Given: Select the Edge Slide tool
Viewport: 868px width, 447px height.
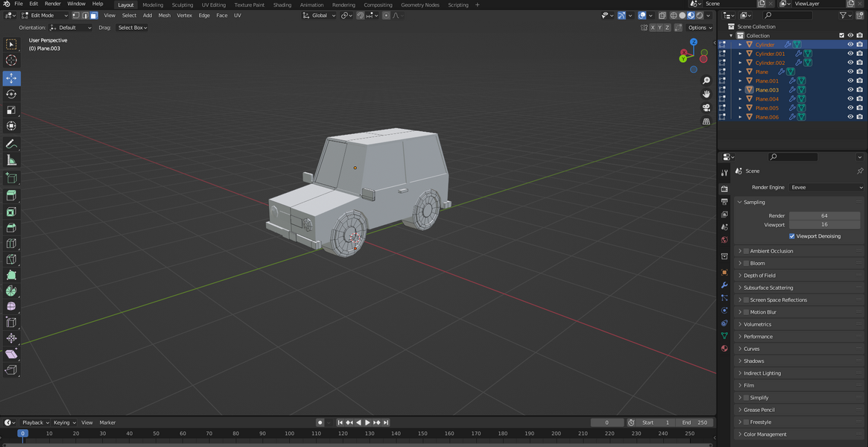Looking at the screenshot, I should [11, 322].
